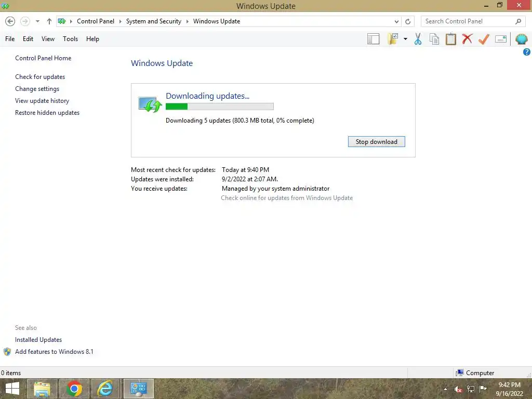Click Restore hidden updates
This screenshot has height=399, width=532.
[x=47, y=112]
